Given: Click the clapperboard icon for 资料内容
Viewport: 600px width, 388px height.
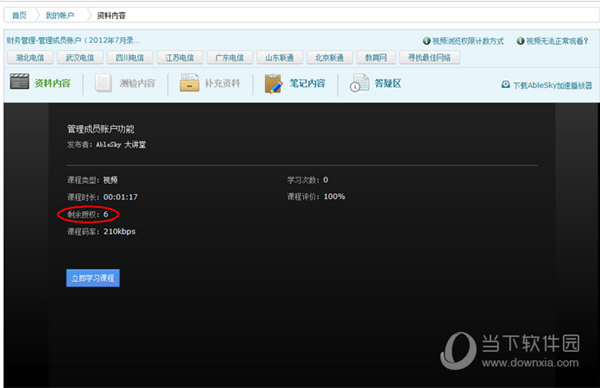Looking at the screenshot, I should [20, 82].
